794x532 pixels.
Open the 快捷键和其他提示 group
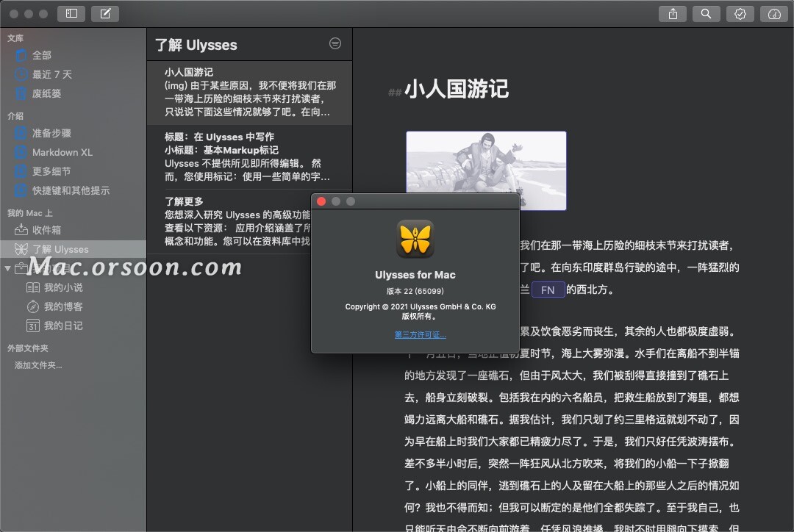pyautogui.click(x=73, y=191)
